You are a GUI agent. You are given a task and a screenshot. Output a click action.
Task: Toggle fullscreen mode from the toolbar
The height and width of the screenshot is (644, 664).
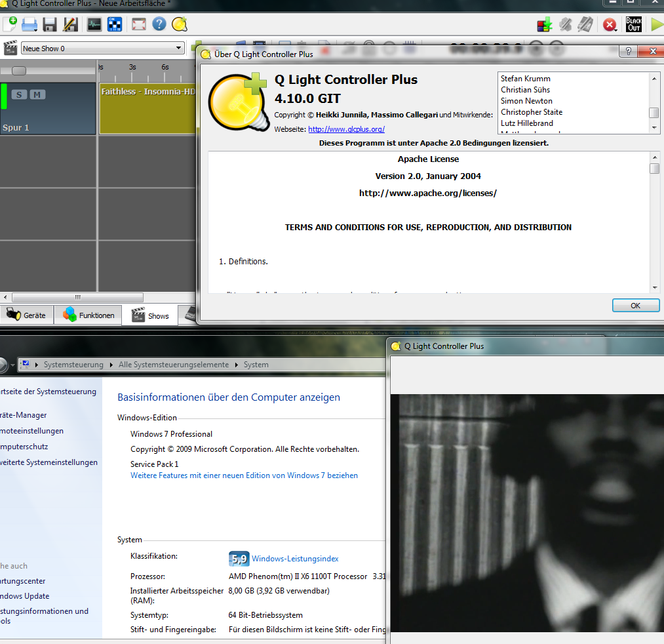(138, 24)
